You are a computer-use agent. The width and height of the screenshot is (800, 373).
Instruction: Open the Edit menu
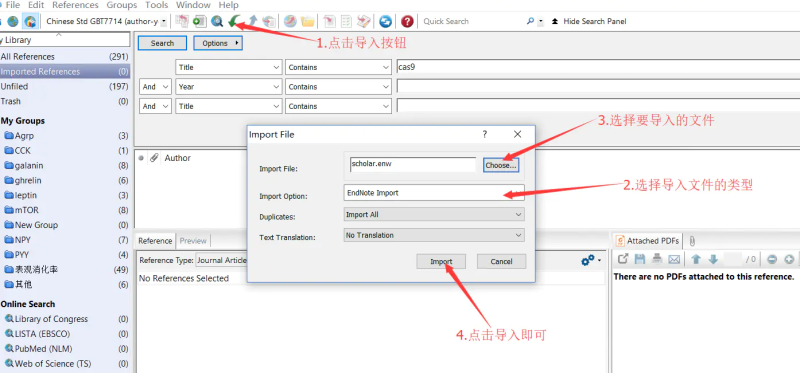36,5
